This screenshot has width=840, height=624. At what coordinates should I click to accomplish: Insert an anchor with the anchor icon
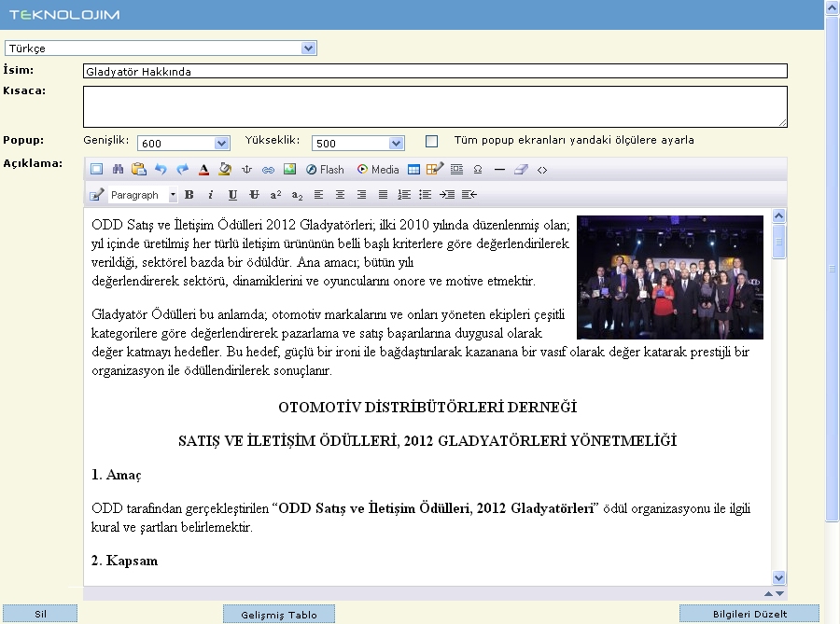click(x=246, y=170)
